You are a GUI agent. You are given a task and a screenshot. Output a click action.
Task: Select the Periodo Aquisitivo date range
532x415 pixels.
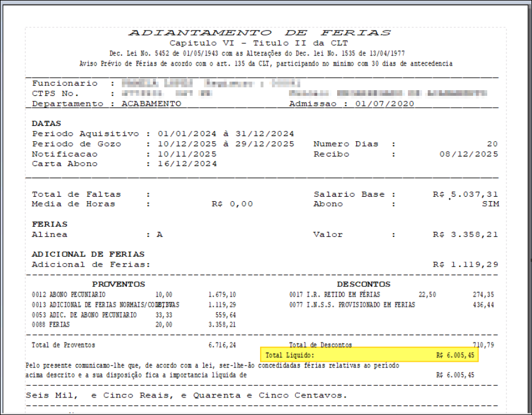point(225,134)
